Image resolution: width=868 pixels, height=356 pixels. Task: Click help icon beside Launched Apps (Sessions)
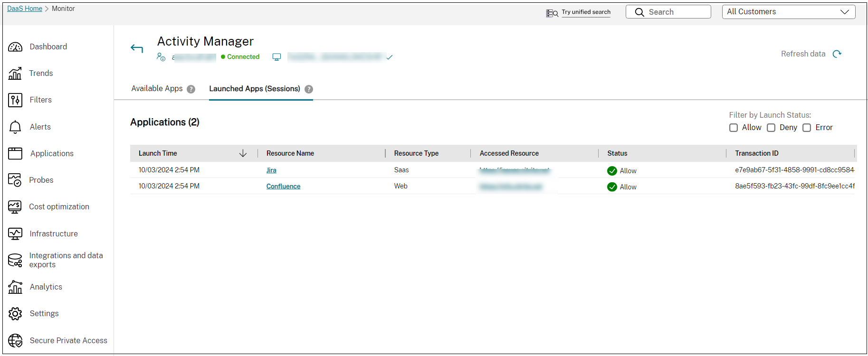[309, 89]
